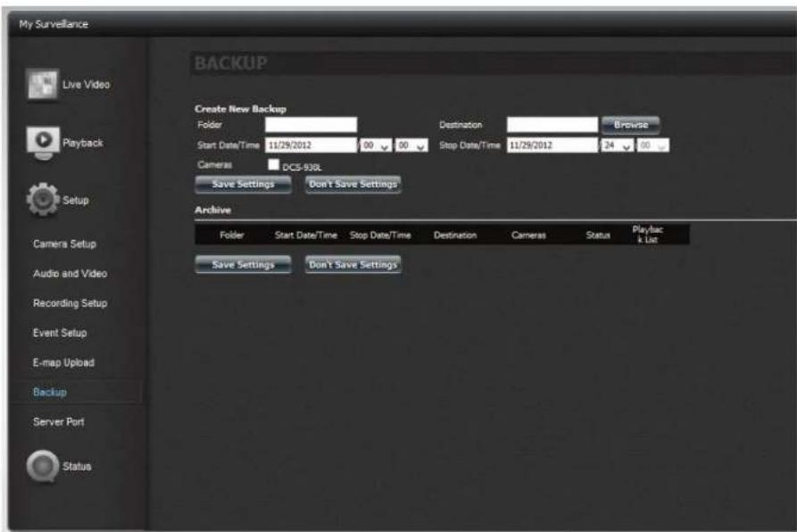The height and width of the screenshot is (532, 797).
Task: Click Save Settings below Archive table
Action: [x=243, y=264]
